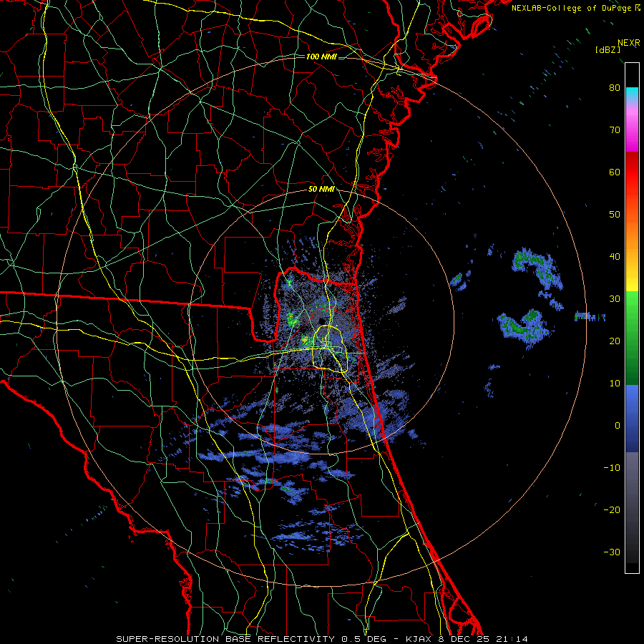
Task: Click the 20 value on the dBZ scale
Action: pos(615,341)
